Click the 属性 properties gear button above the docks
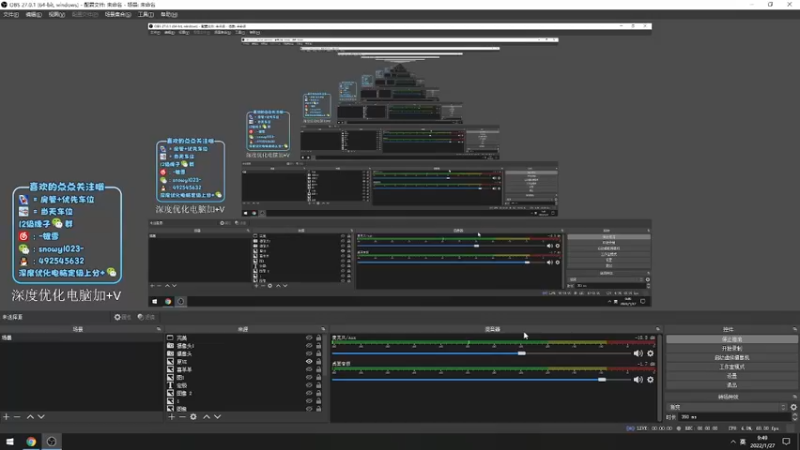Viewport: 800px width, 450px height. (122, 317)
